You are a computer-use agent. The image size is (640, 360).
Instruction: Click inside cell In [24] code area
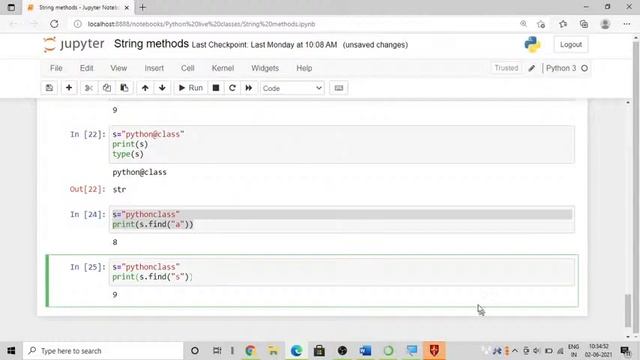click(342, 219)
